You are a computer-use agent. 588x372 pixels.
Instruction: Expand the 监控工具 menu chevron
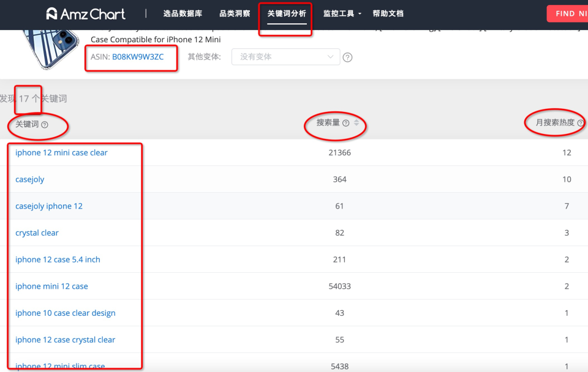pos(360,13)
